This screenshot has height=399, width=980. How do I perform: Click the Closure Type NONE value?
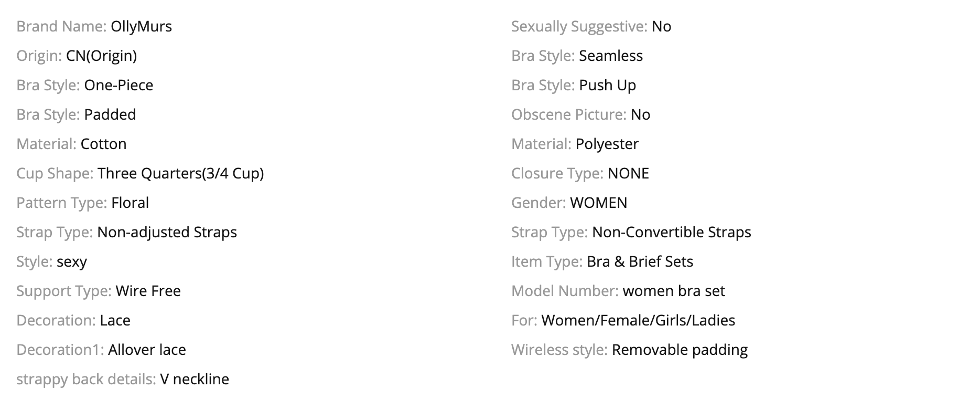628,173
